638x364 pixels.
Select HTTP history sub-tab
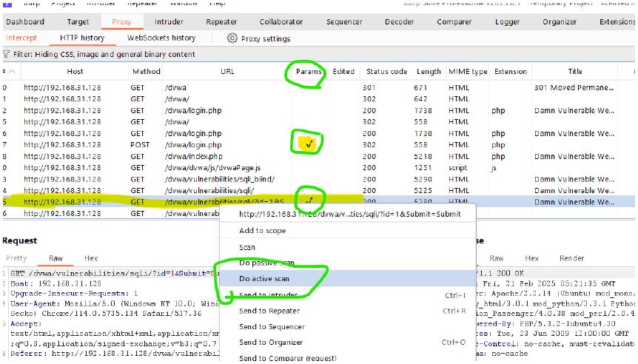82,38
